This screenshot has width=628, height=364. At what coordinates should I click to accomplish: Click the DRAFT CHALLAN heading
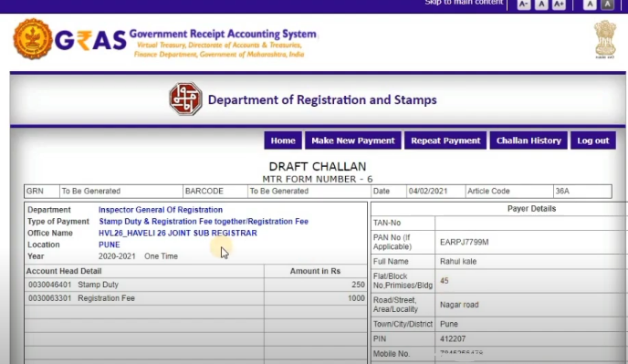tap(318, 167)
